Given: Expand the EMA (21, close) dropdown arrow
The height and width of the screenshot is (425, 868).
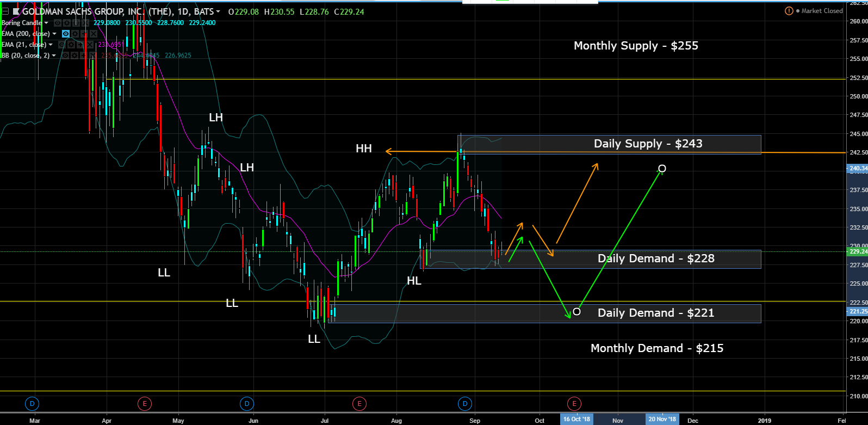Looking at the screenshot, I should tap(51, 45).
